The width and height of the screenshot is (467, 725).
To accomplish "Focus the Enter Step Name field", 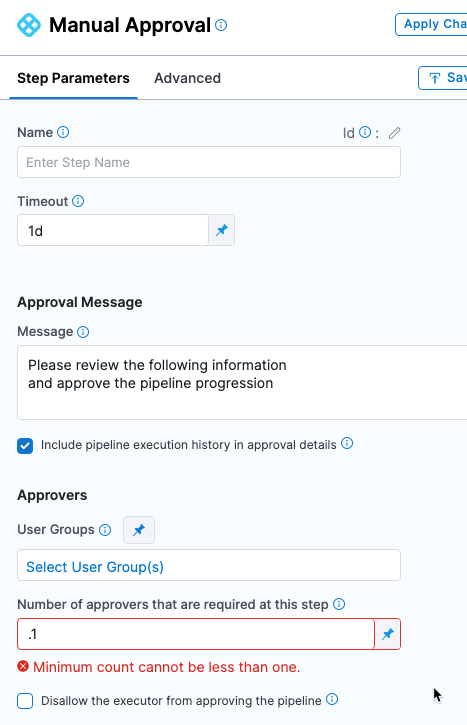I will click(x=209, y=162).
